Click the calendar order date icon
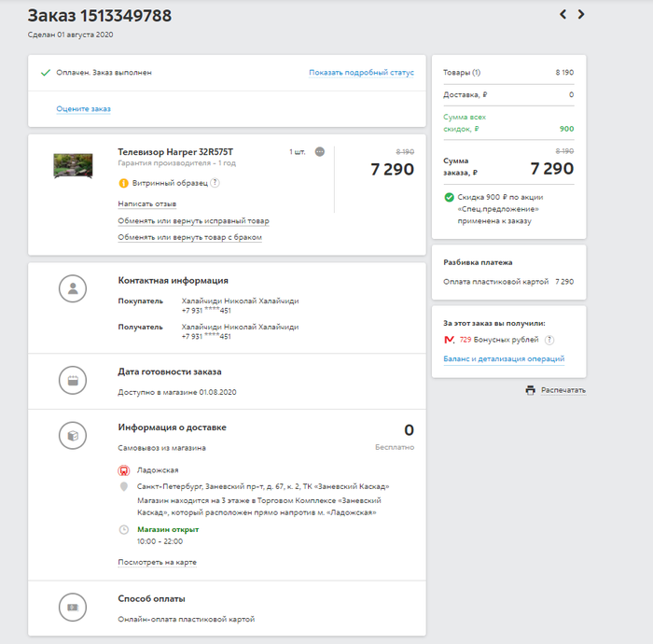Screen dimensions: 653x644 pos(73,380)
